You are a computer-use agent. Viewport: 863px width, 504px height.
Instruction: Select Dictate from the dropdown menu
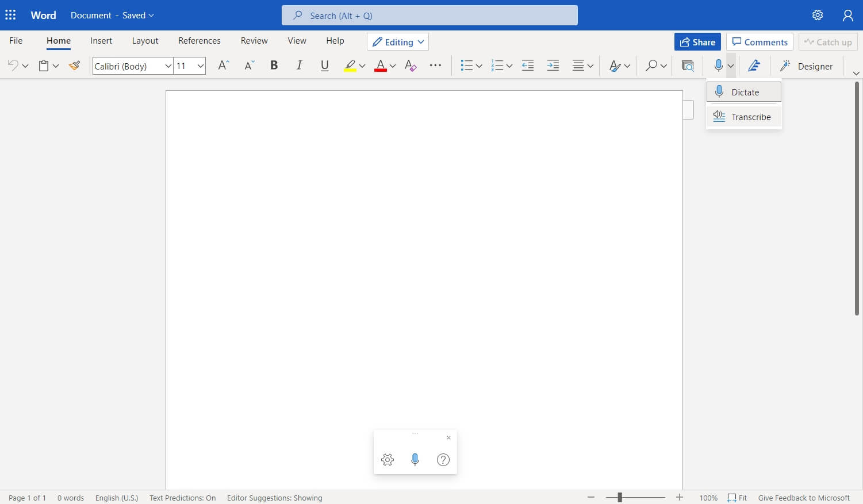(x=744, y=92)
